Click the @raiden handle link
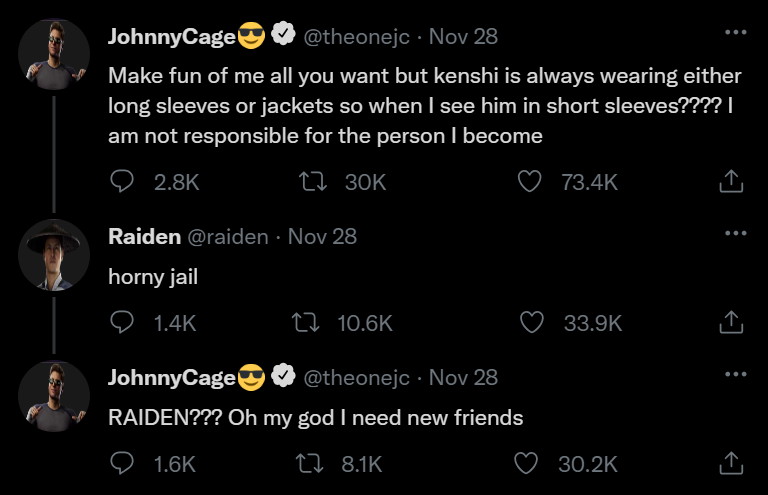The image size is (768, 495). (228, 237)
